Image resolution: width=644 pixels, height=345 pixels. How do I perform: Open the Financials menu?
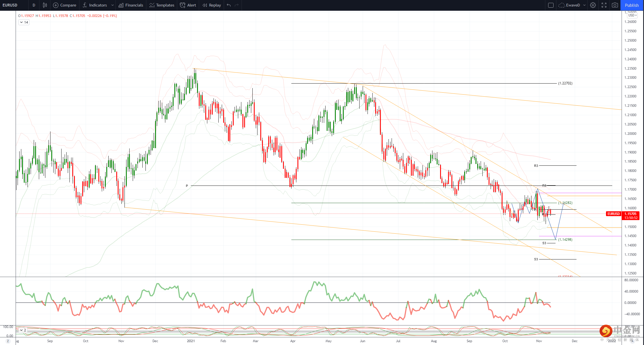[x=131, y=5]
